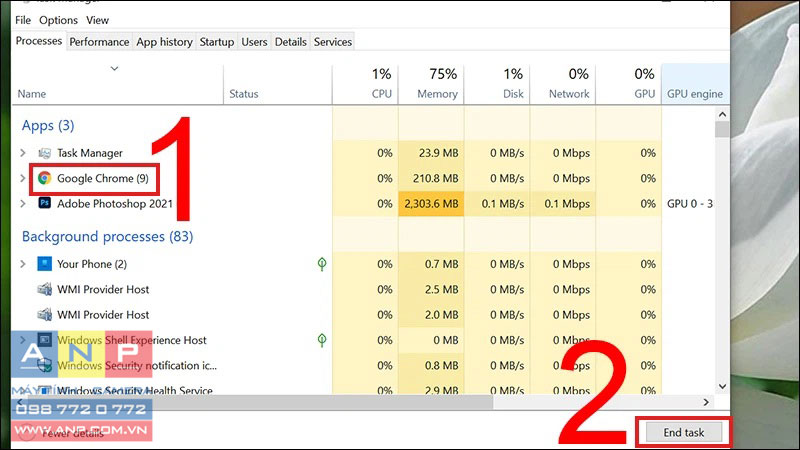Image resolution: width=800 pixels, height=450 pixels.
Task: Open the Options menu
Action: point(58,20)
